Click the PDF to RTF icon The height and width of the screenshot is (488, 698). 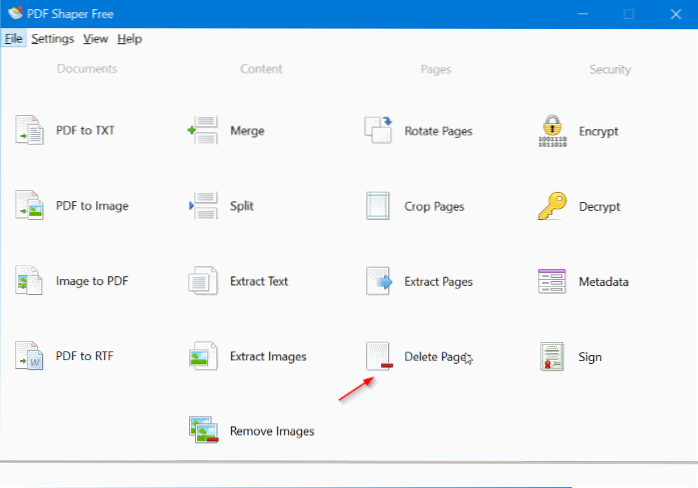[28, 356]
